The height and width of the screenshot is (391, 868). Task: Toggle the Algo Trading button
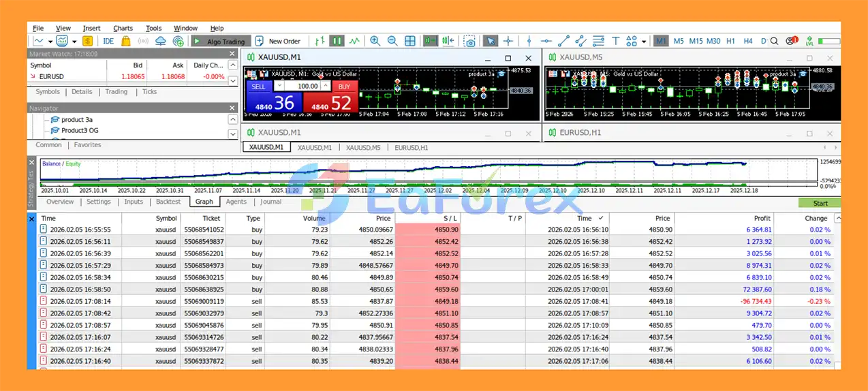(221, 41)
